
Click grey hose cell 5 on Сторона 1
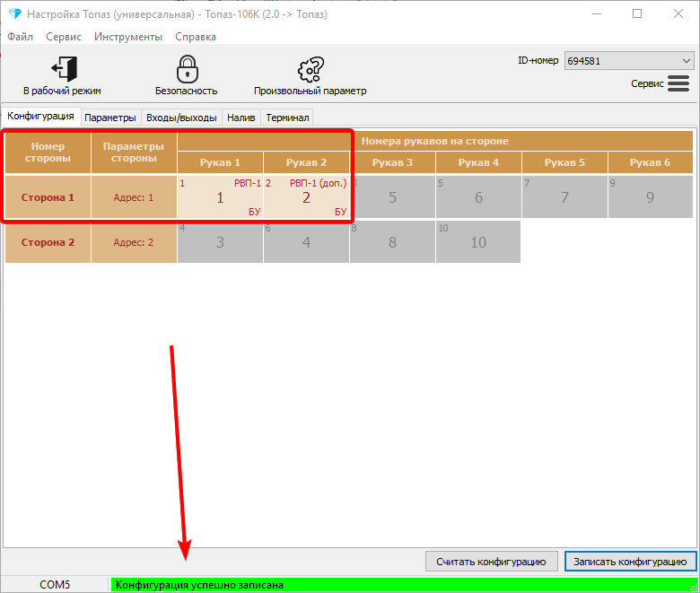tap(392, 197)
